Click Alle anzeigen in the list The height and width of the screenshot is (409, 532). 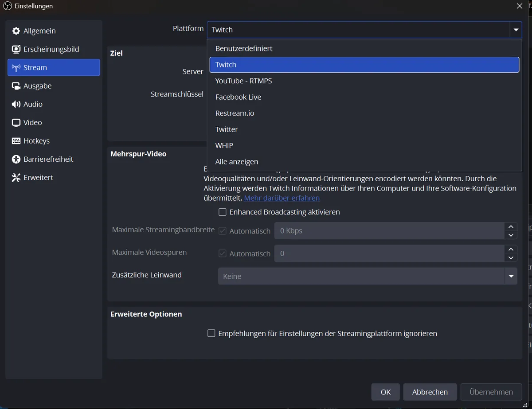[364, 162]
